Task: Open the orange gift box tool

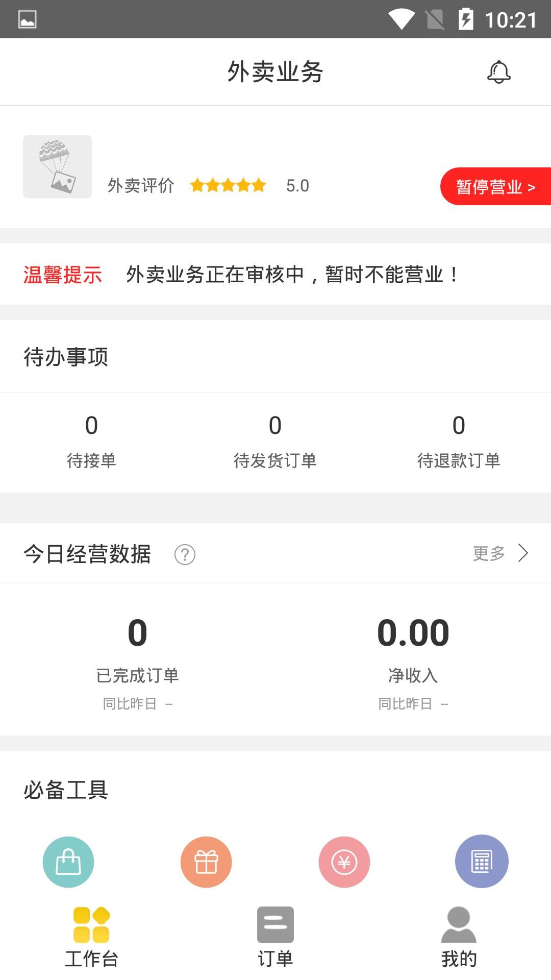Action: [x=206, y=862]
